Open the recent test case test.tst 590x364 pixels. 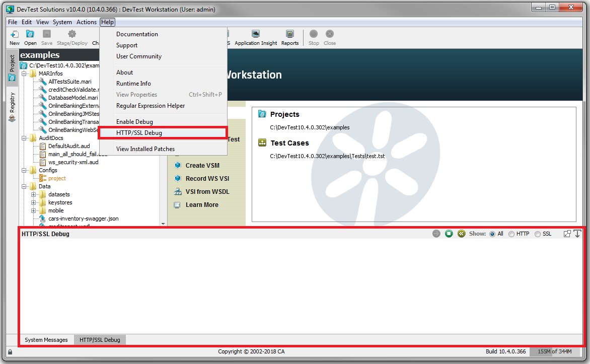pyautogui.click(x=327, y=156)
